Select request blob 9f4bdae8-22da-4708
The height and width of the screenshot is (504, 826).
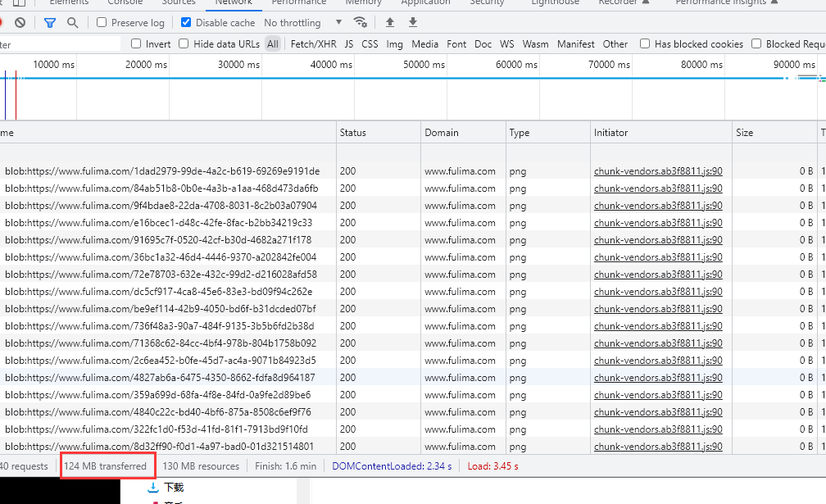tap(161, 206)
